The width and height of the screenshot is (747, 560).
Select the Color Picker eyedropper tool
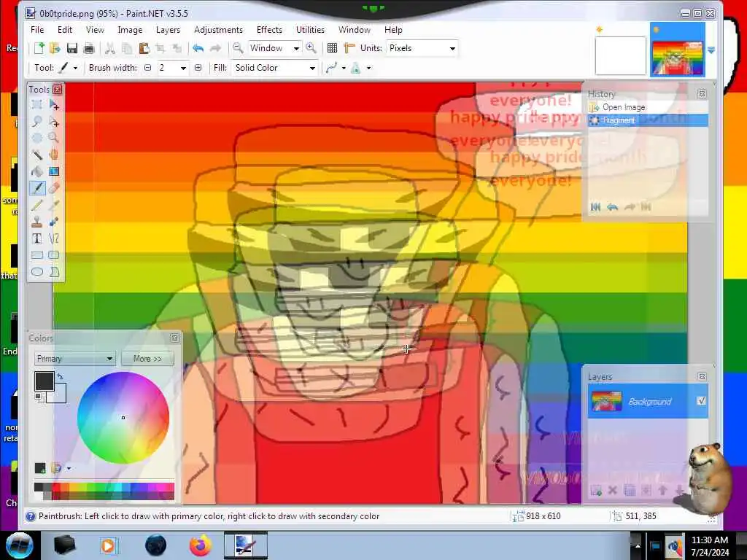pos(54,205)
